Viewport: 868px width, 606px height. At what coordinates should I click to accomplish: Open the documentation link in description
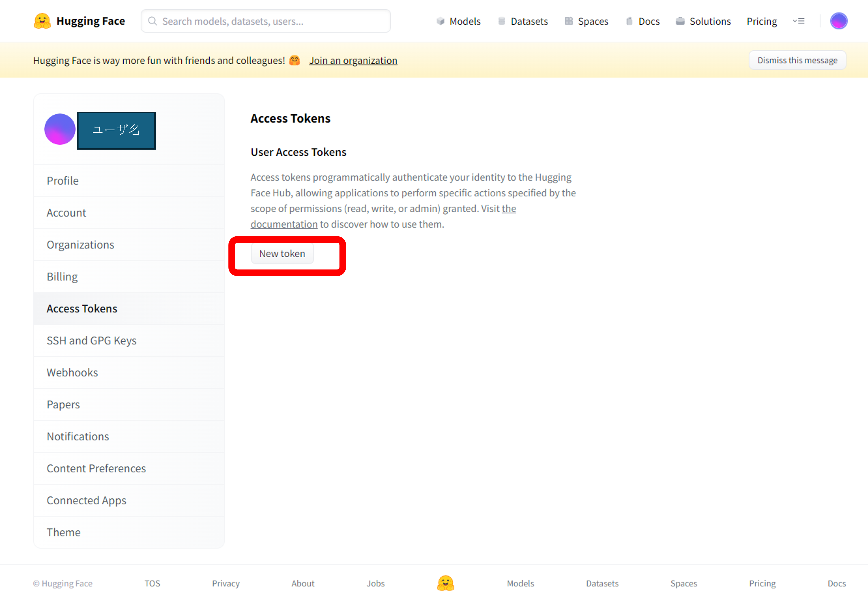coord(284,224)
